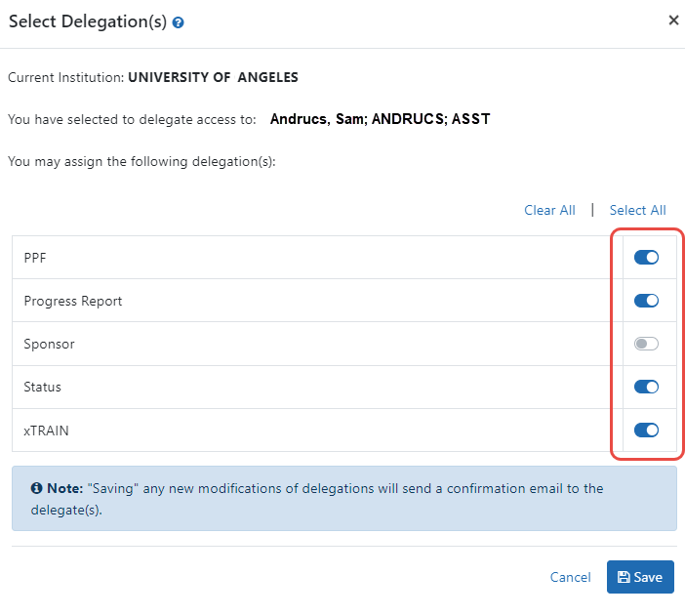Click the Status row label
Image resolution: width=685 pixels, height=616 pixels.
[43, 387]
